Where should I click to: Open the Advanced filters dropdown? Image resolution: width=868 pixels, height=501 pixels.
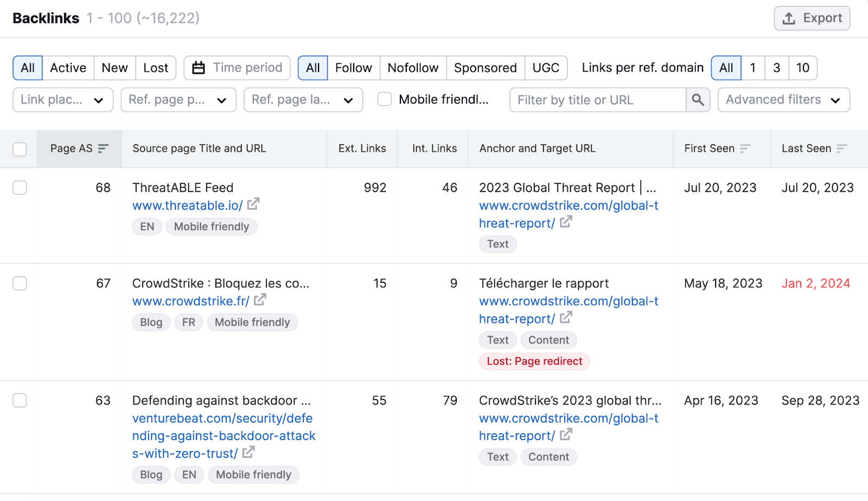point(783,100)
